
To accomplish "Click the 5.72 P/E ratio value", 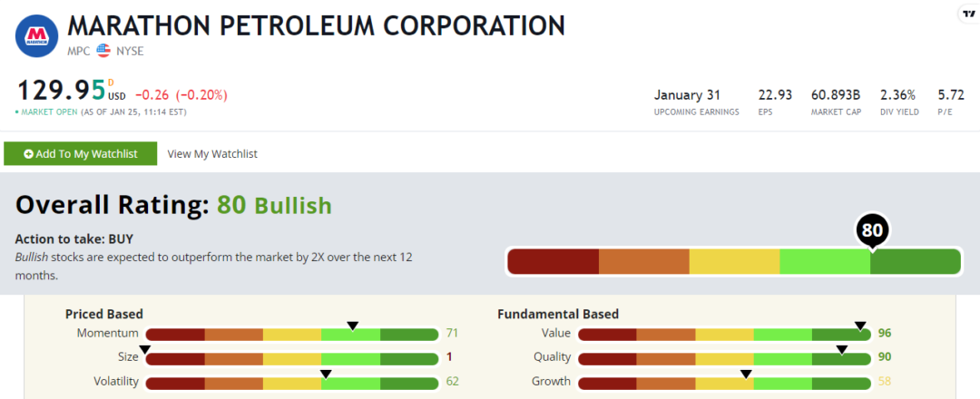I will pyautogui.click(x=950, y=95).
